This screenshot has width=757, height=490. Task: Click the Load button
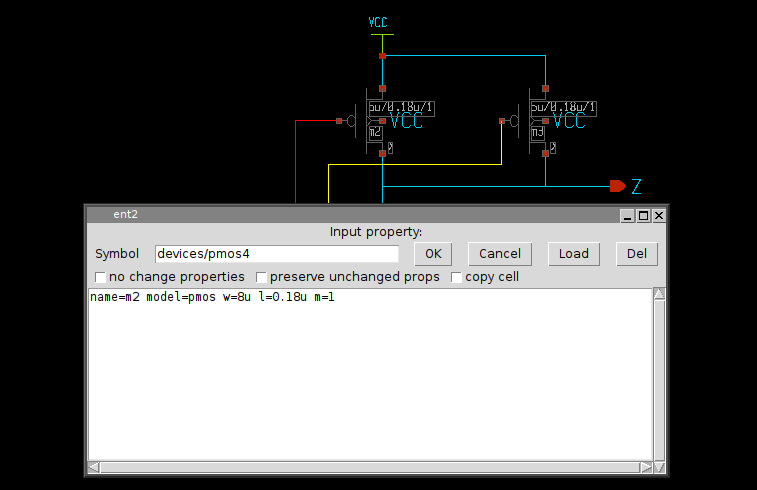[x=574, y=254]
